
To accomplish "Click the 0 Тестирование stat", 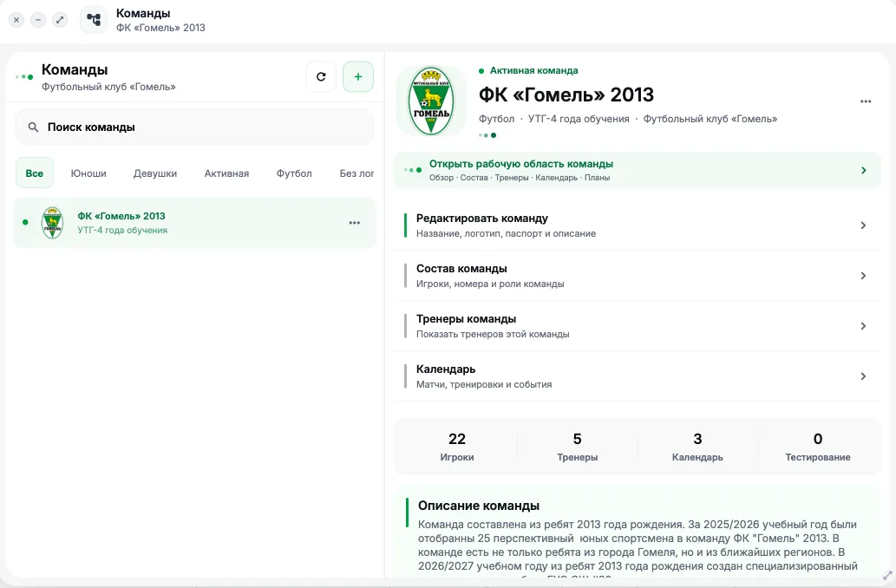I will (x=818, y=447).
